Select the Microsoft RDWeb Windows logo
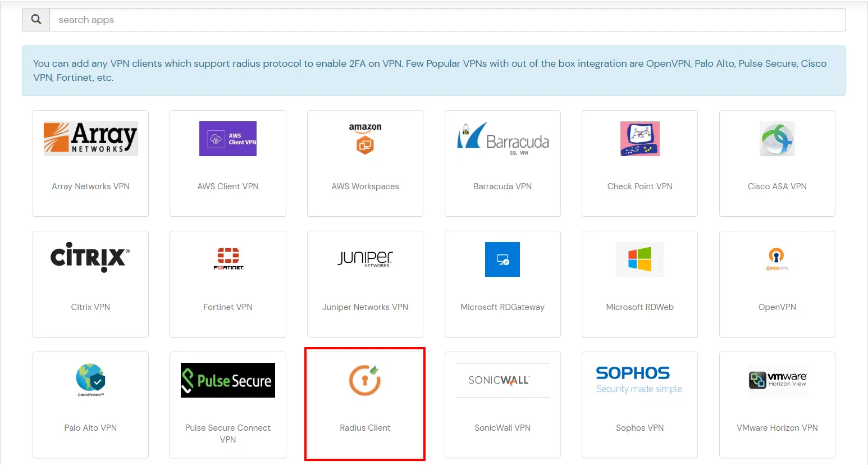Screen dimensions: 868x465 639,259
